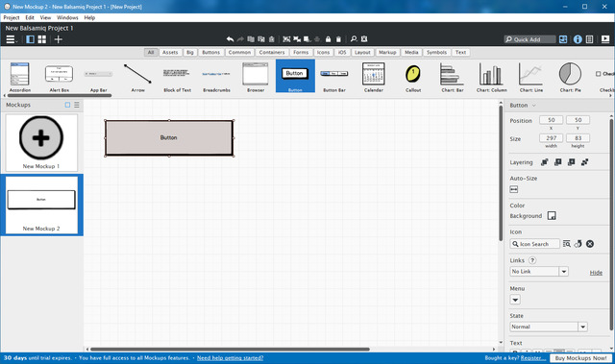Open the View menu
The width and height of the screenshot is (615, 364).
pyautogui.click(x=45, y=17)
